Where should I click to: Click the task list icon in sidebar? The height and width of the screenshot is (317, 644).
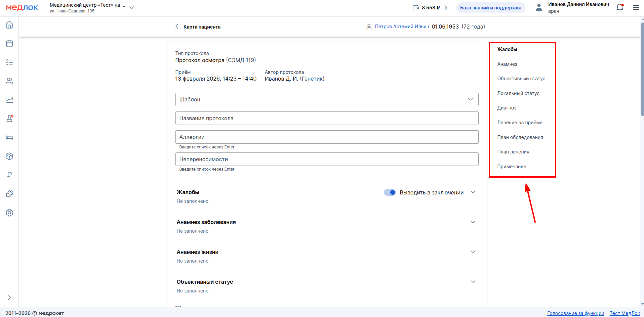[9, 62]
